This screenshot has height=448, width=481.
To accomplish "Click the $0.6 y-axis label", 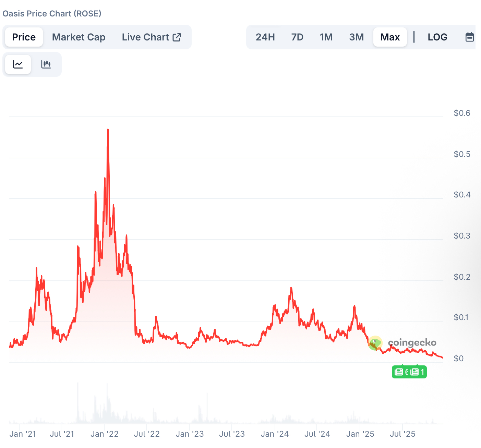I will [x=462, y=113].
